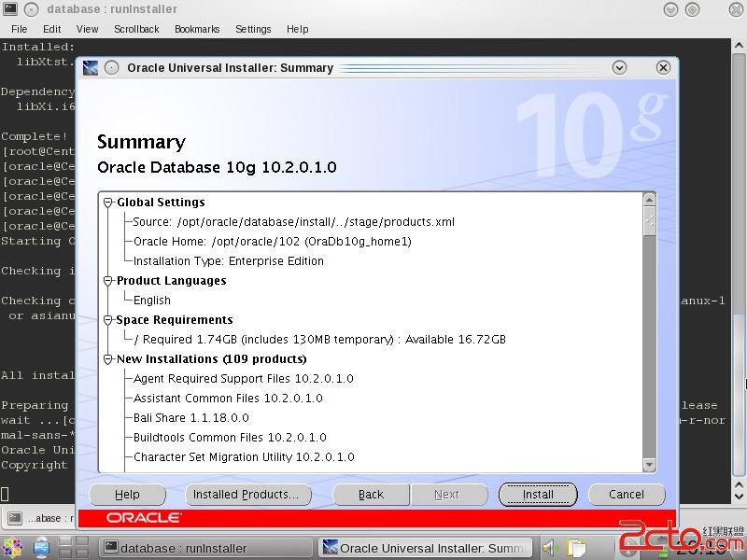Click the summary list scroll-up arrow

click(649, 200)
